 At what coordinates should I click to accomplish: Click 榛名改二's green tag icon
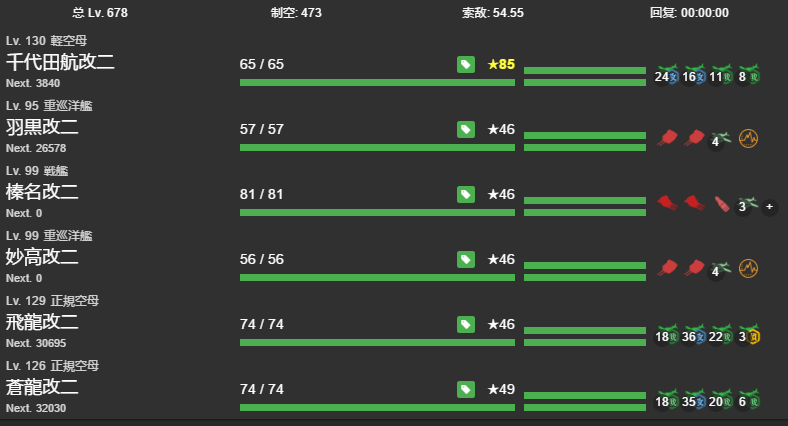point(465,194)
